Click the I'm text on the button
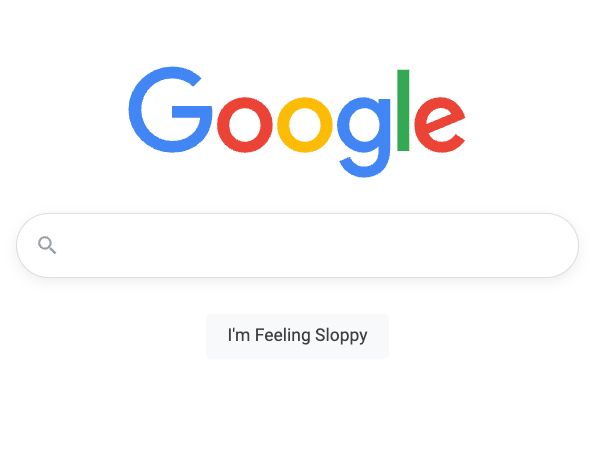The image size is (598, 458). click(239, 335)
